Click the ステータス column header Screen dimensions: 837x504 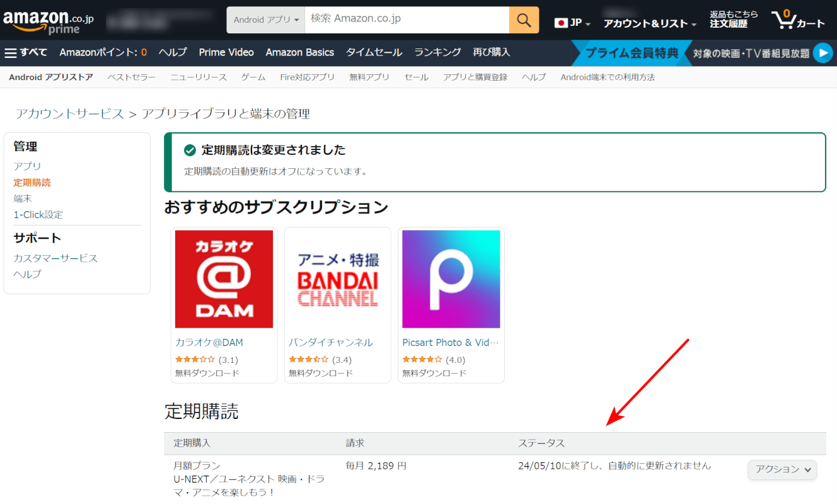click(541, 443)
